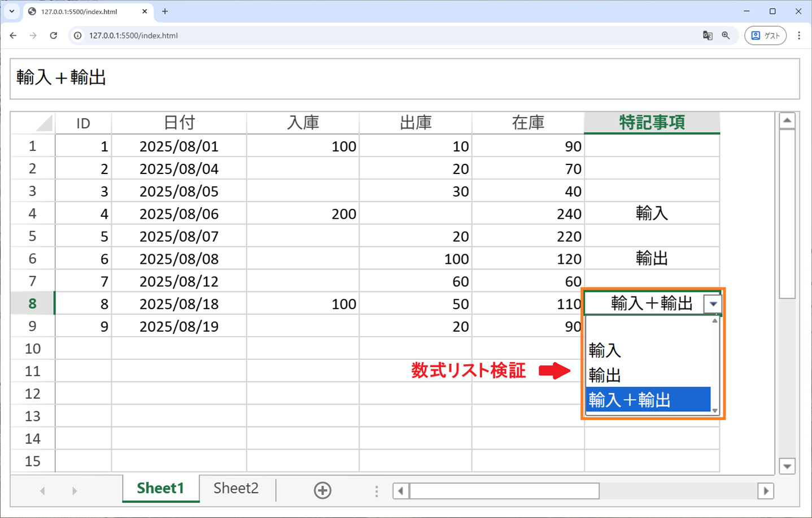
Task: Select row header 8
Action: (x=33, y=304)
